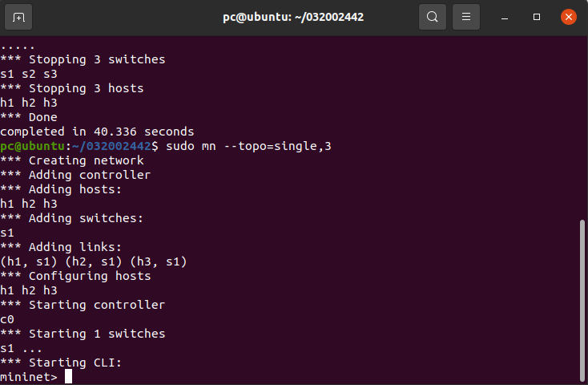588x385 pixels.
Task: Click the s1 ... output line
Action: click(22, 348)
